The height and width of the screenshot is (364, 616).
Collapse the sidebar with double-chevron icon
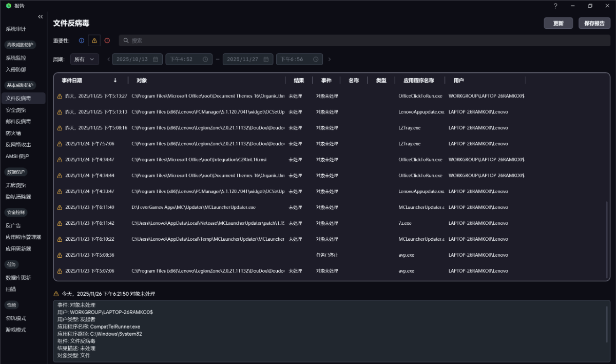pos(41,17)
